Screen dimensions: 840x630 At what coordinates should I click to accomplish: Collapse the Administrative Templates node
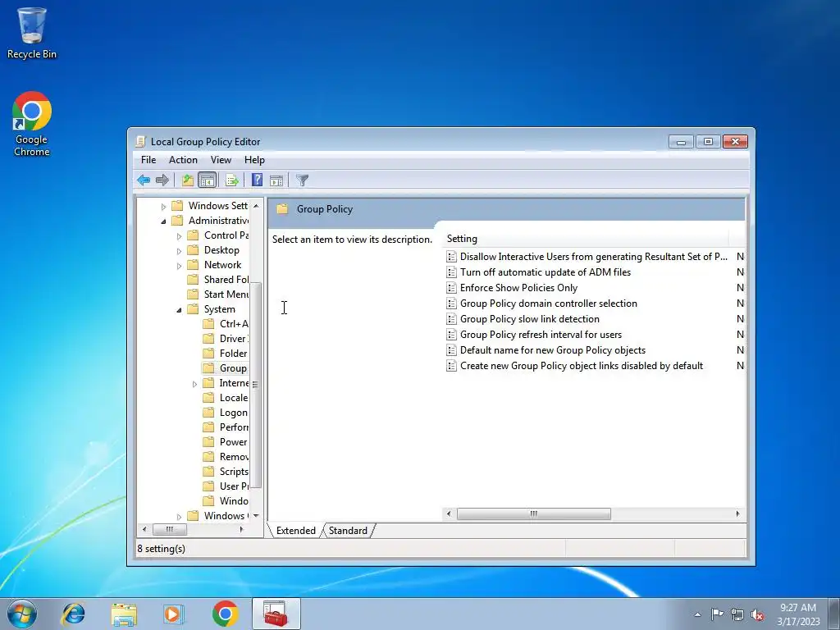(163, 221)
